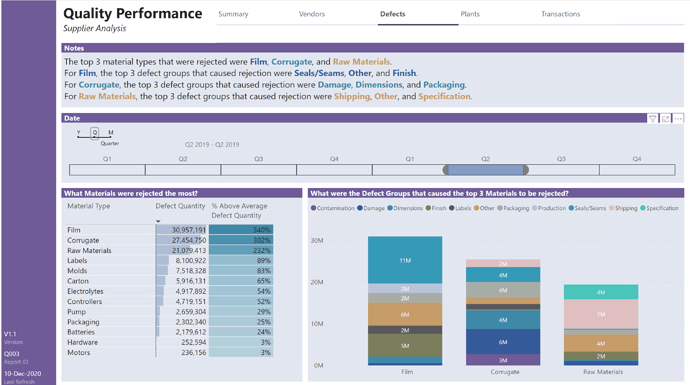690x385 pixels.
Task: Click the Contamination legend marker
Action: click(313, 208)
